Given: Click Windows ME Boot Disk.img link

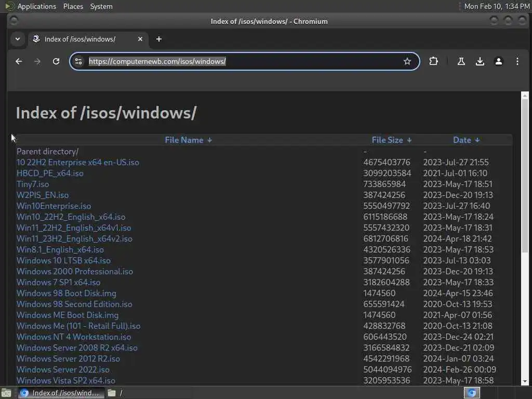Looking at the screenshot, I should tap(68, 315).
